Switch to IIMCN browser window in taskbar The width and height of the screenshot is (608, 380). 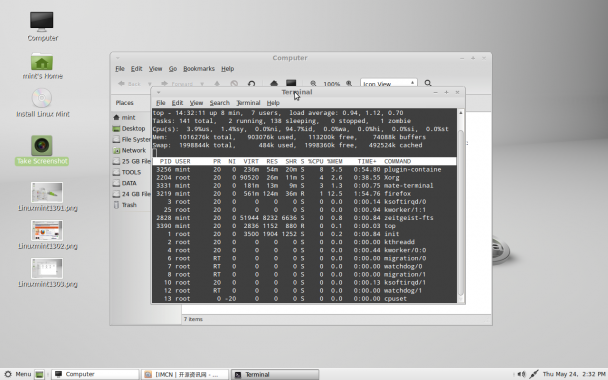pos(185,374)
